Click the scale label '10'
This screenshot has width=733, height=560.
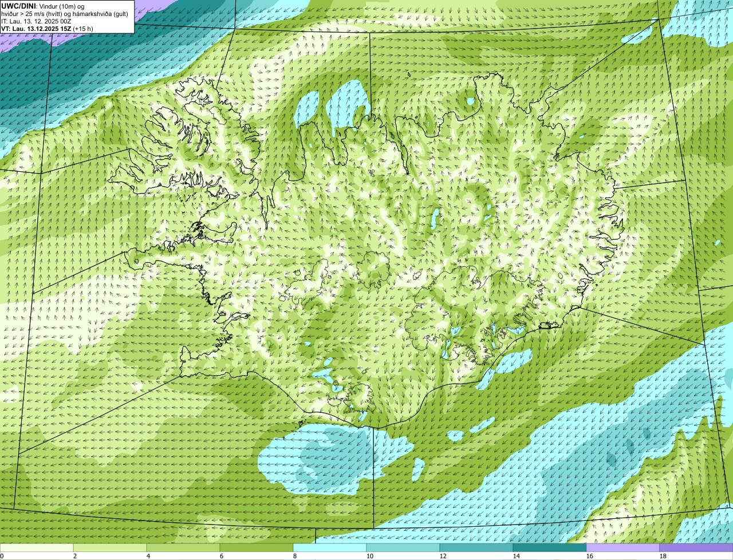(370, 556)
